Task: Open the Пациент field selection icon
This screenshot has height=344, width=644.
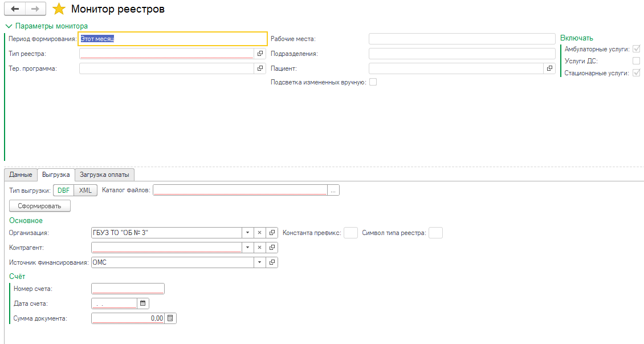Action: point(549,68)
